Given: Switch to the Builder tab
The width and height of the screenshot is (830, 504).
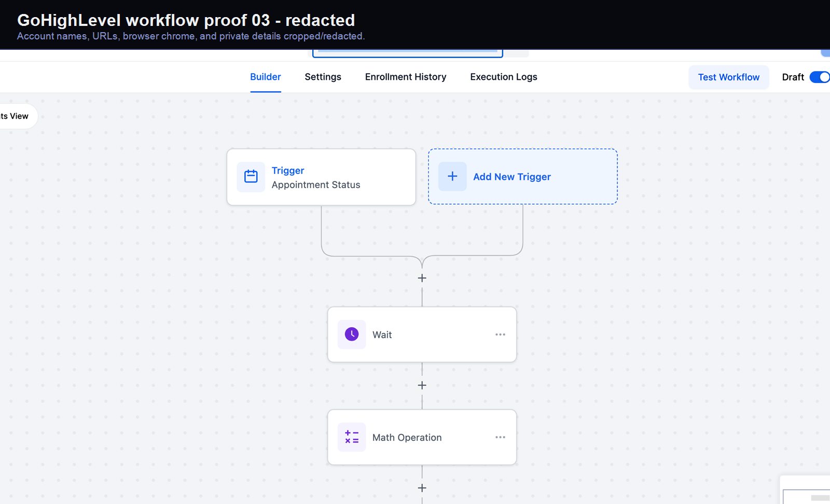Looking at the screenshot, I should 266,77.
